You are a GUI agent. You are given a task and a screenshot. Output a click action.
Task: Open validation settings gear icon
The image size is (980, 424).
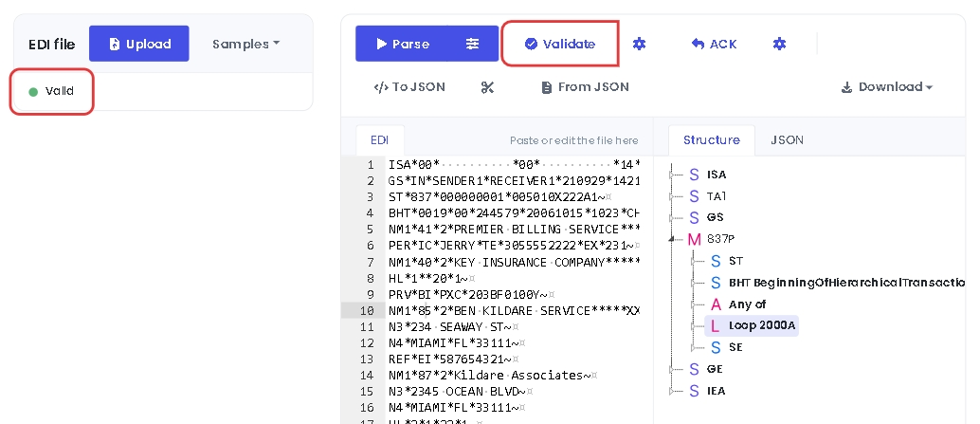coord(639,44)
